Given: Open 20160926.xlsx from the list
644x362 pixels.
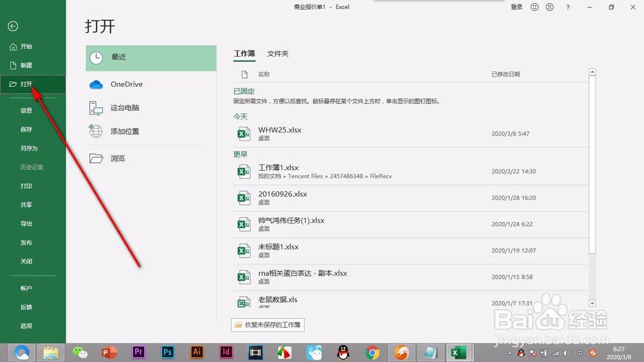Looking at the screenshot, I should [x=411, y=198].
